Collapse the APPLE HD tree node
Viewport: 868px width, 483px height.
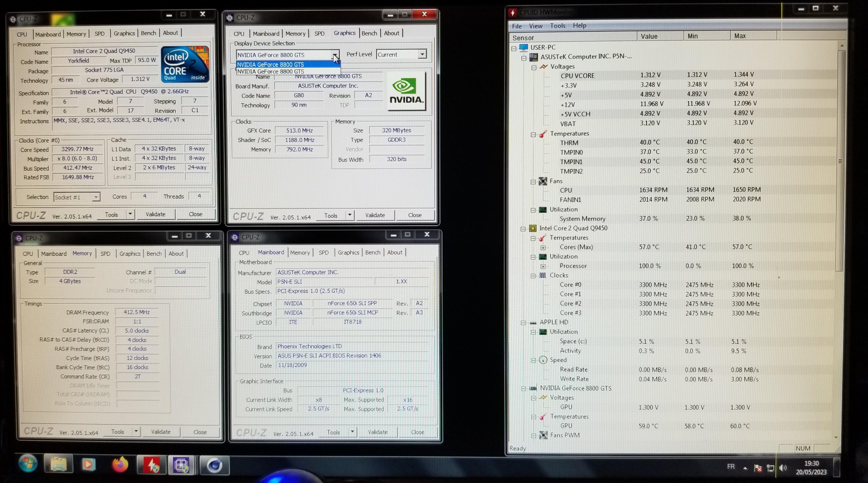tap(523, 323)
